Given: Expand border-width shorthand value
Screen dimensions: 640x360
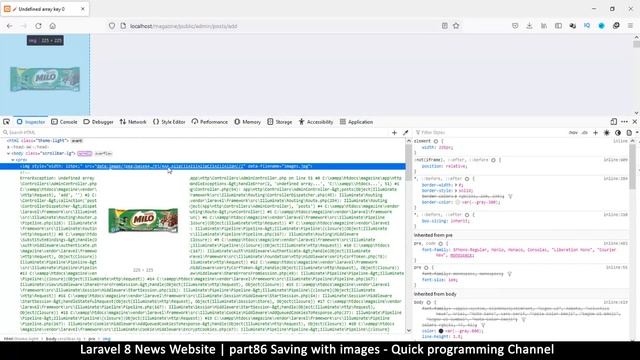Looking at the screenshot, I should click(456, 185).
